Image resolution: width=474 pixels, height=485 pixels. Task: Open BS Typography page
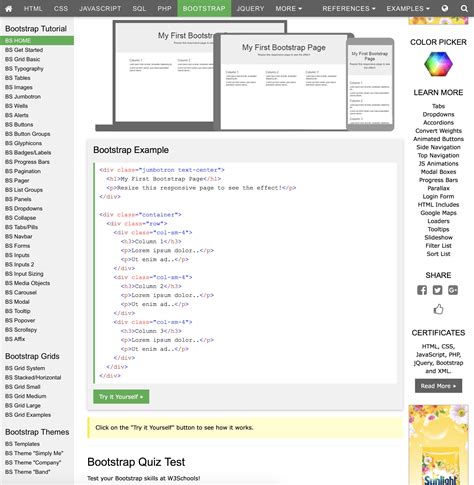pyautogui.click(x=24, y=69)
